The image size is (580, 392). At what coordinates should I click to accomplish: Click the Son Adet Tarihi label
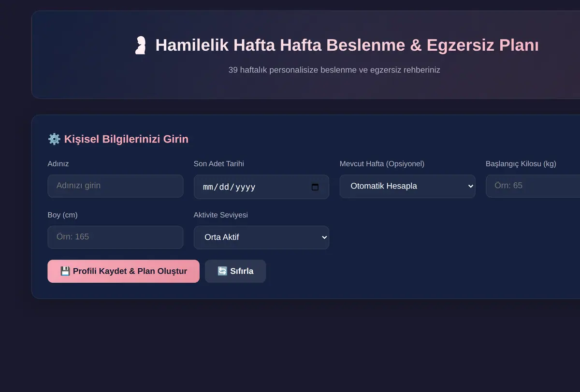(219, 164)
